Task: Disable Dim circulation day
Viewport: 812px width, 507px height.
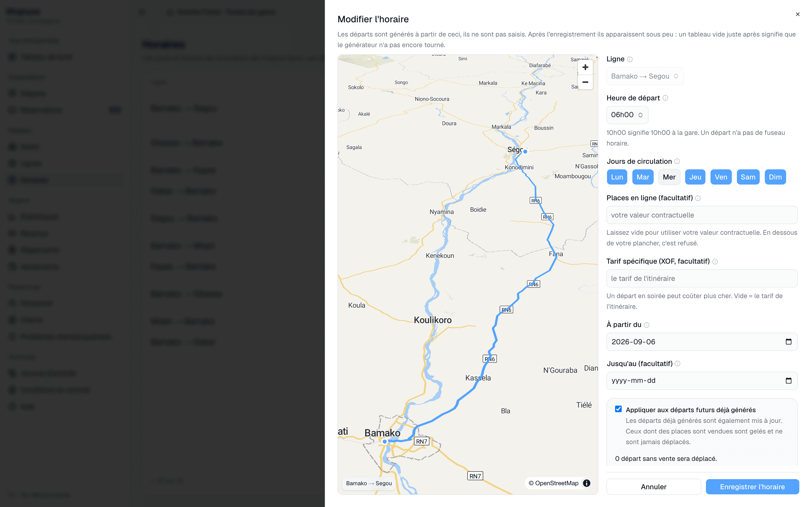Action: (x=775, y=177)
